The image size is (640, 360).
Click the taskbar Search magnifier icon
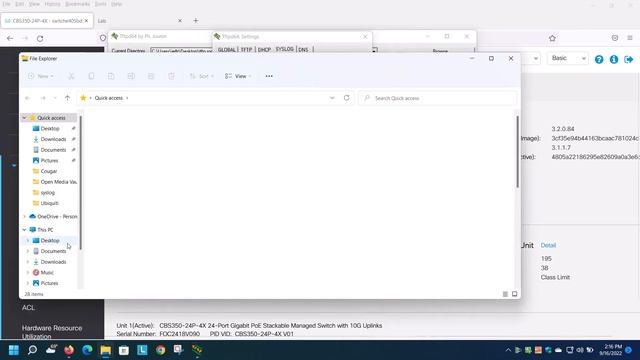pos(32,350)
